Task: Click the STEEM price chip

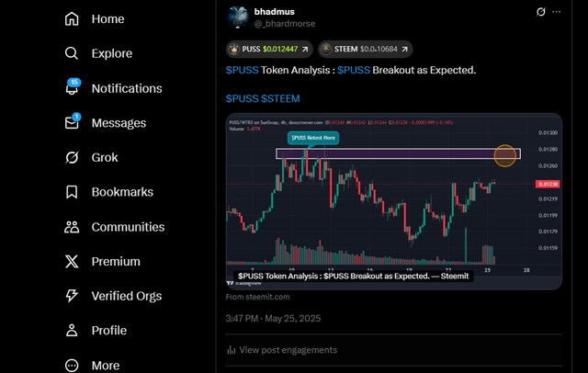Action: click(366, 49)
